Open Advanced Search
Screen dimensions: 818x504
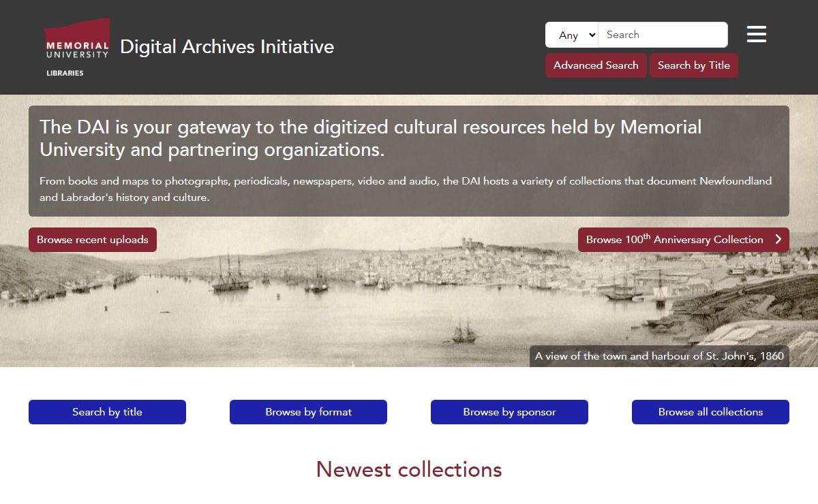pyautogui.click(x=596, y=65)
